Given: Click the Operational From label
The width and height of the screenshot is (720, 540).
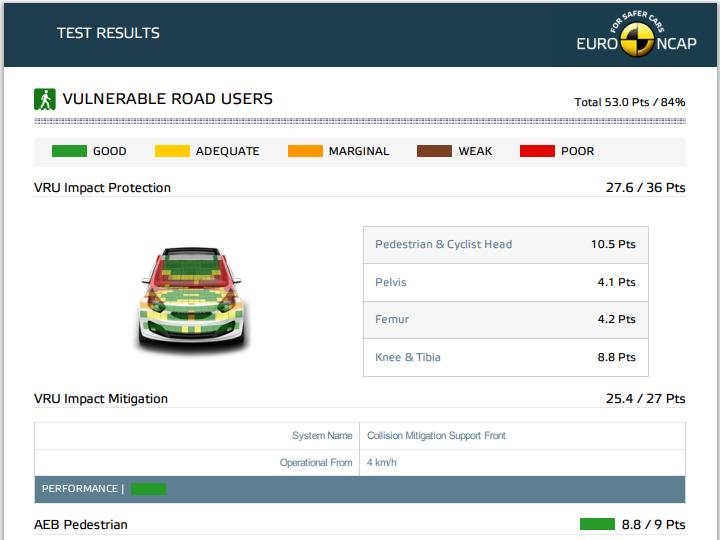Looking at the screenshot, I should point(316,462).
